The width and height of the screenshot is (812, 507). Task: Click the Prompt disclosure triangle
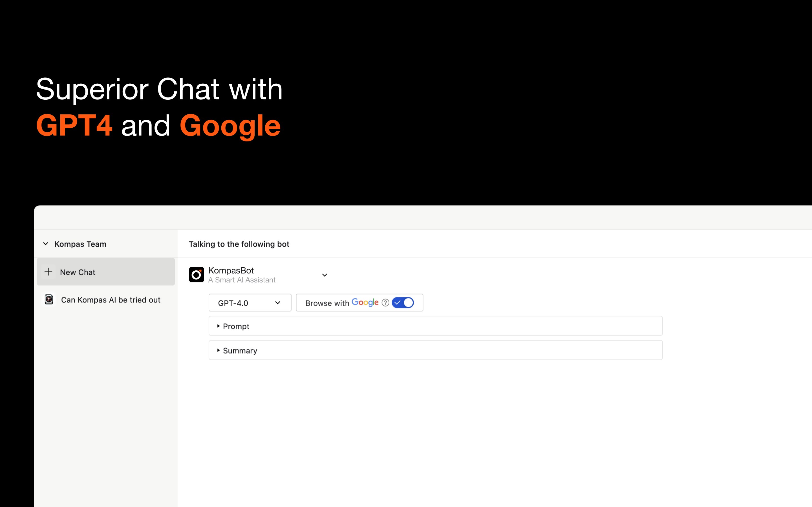point(219,326)
